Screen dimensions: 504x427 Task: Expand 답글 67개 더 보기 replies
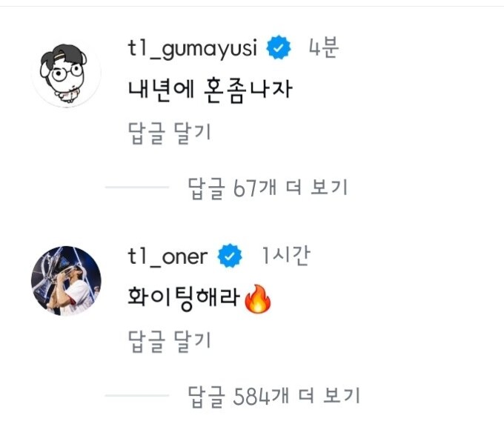pyautogui.click(x=268, y=188)
